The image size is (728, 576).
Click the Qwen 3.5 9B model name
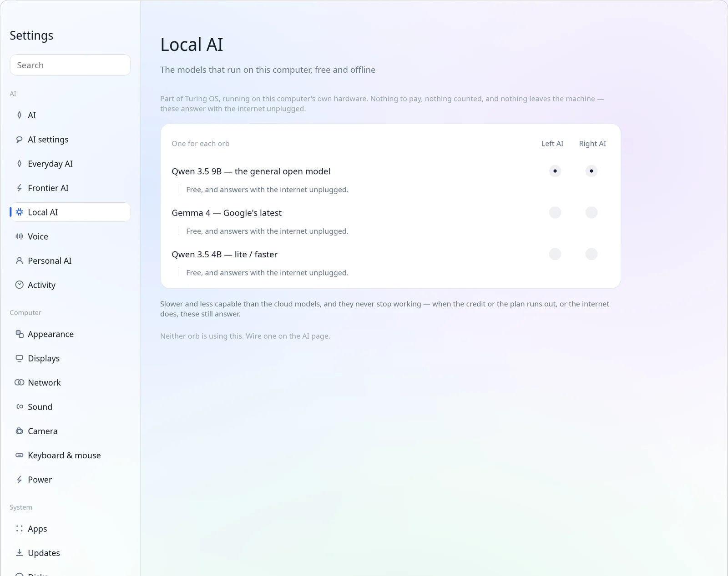click(251, 171)
